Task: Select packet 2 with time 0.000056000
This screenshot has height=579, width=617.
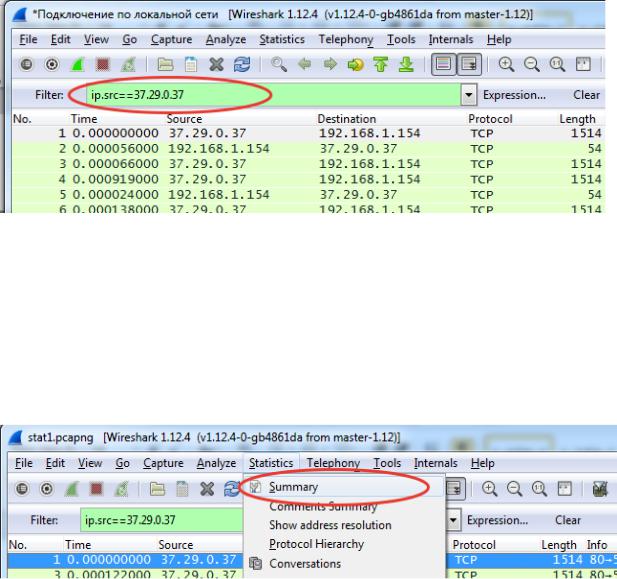Action: tap(308, 148)
